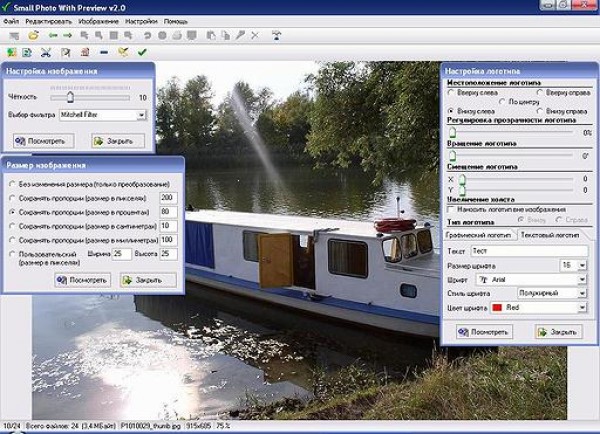Click the scissors crop icon
This screenshot has height=434, width=600.
pos(45,52)
